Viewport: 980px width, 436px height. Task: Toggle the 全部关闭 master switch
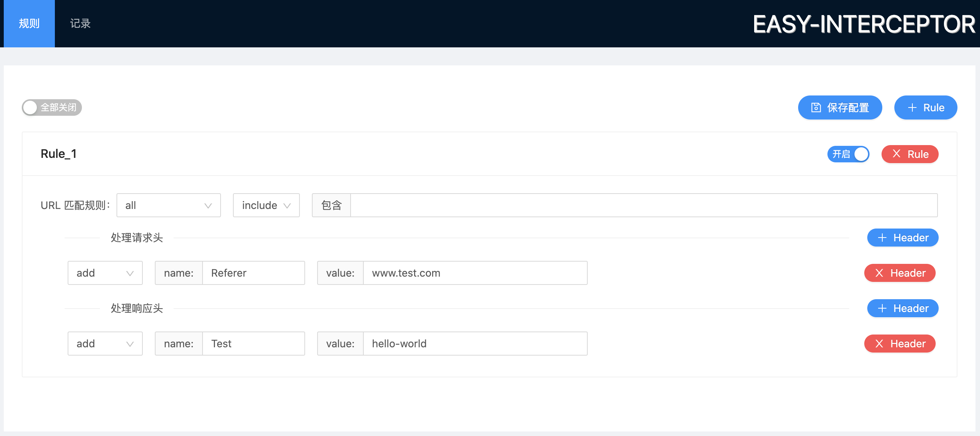51,107
